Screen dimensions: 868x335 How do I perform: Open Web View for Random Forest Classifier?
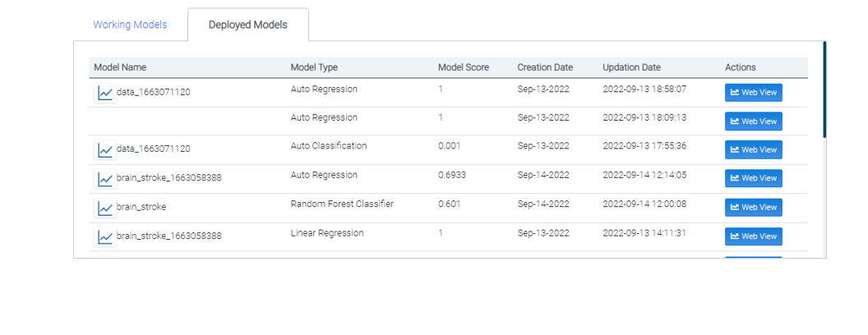click(753, 208)
